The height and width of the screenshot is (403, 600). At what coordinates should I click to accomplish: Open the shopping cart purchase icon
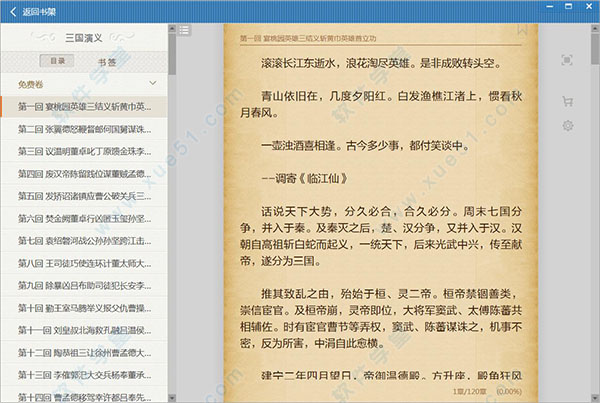[x=567, y=101]
